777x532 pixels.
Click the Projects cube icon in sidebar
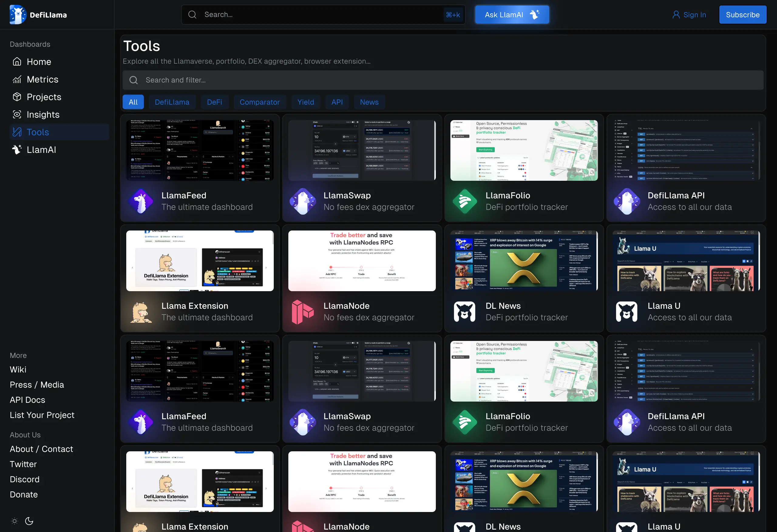17,97
